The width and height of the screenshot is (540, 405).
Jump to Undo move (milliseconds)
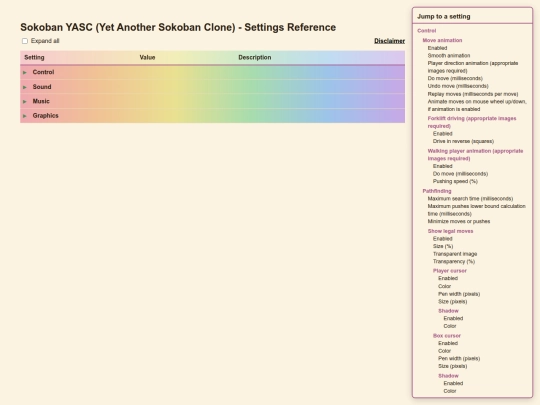[x=458, y=86]
